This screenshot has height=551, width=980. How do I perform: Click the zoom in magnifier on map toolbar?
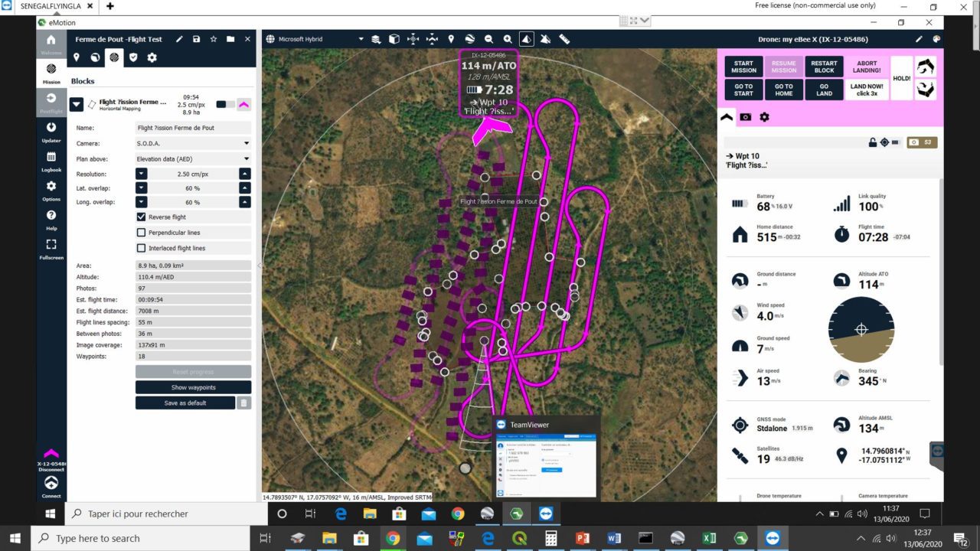(x=508, y=39)
